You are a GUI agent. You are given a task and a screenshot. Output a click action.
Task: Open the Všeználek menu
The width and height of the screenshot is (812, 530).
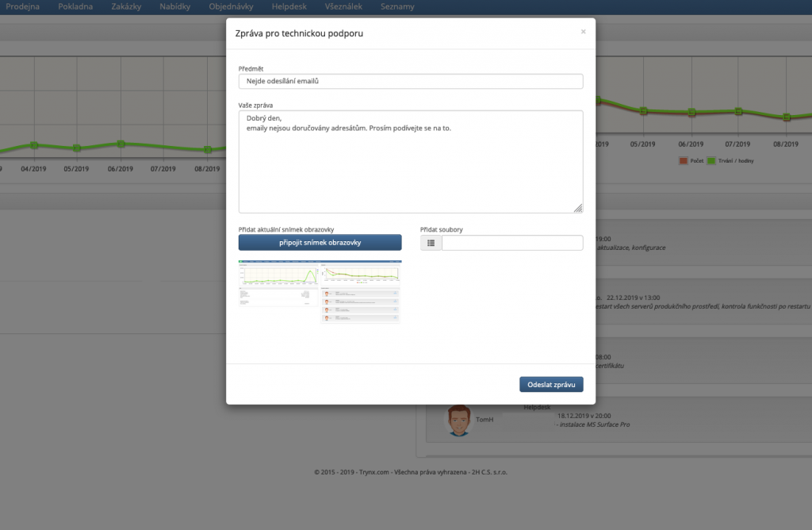point(343,7)
